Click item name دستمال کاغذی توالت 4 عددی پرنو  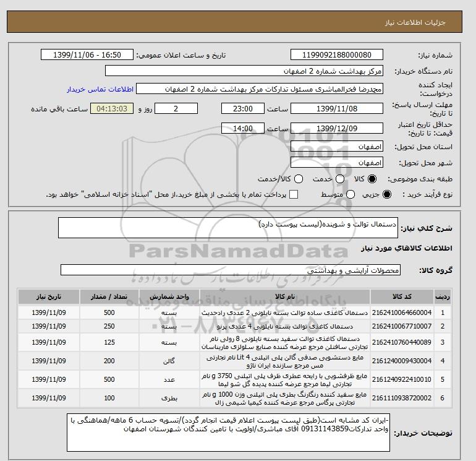pyautogui.click(x=285, y=326)
